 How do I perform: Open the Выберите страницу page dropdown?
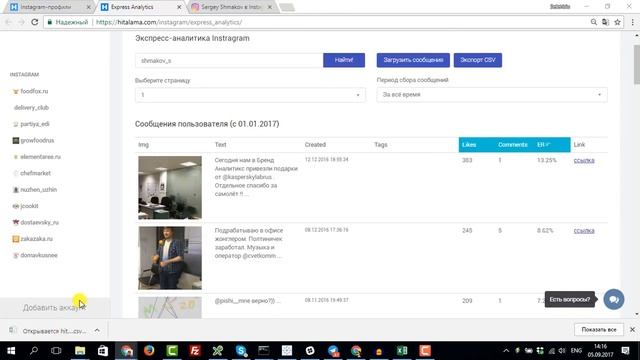pyautogui.click(x=250, y=95)
